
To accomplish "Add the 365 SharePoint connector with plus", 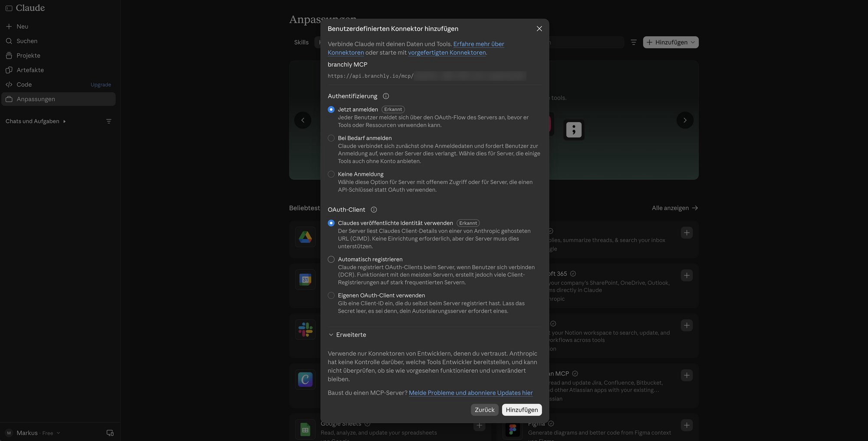I will pos(687,275).
